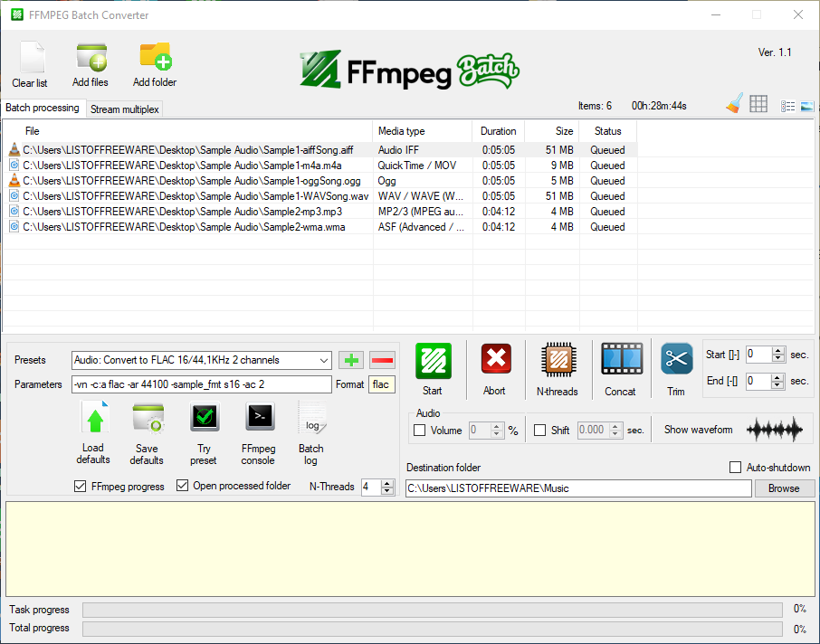
Task: Increase the N-Threads value stepper
Action: click(387, 484)
